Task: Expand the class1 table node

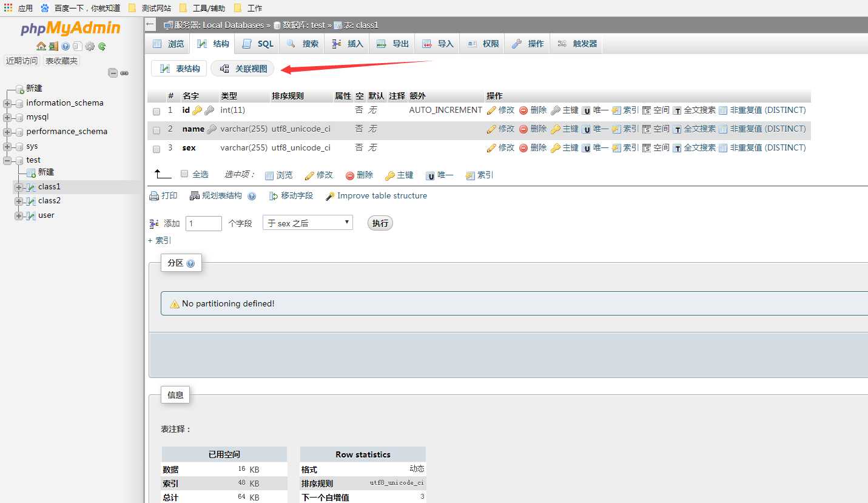Action: (19, 187)
